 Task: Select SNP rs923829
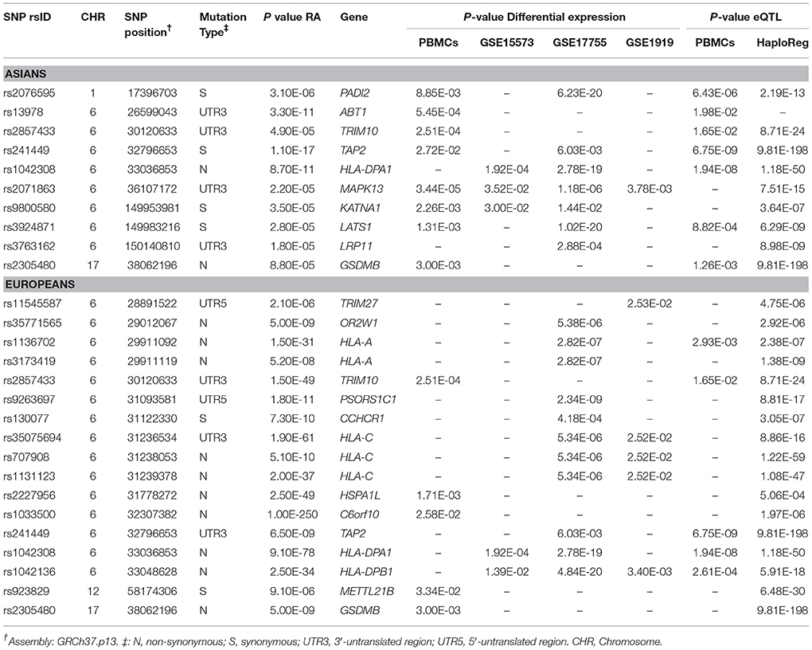tap(26, 591)
